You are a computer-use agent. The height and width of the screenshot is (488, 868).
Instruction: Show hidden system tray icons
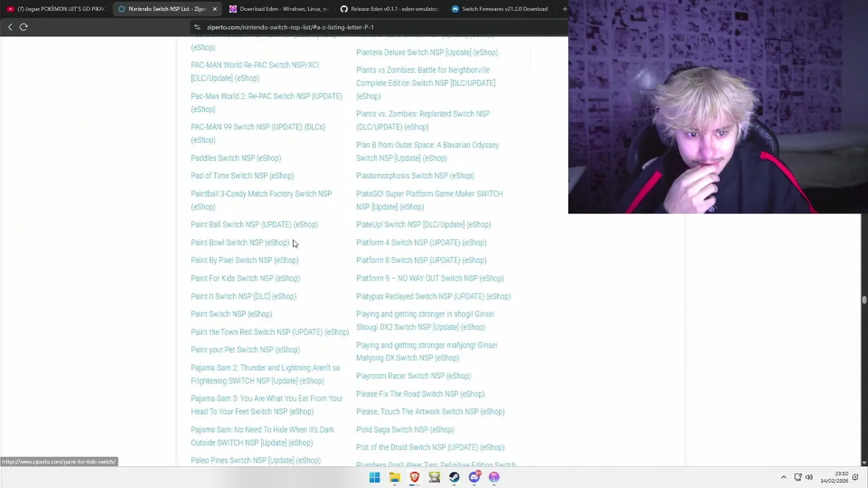[783, 477]
